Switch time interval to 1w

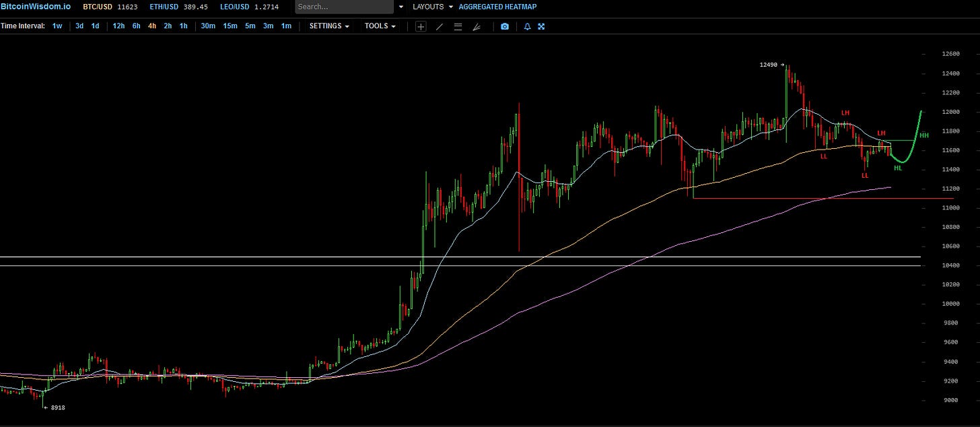[57, 26]
